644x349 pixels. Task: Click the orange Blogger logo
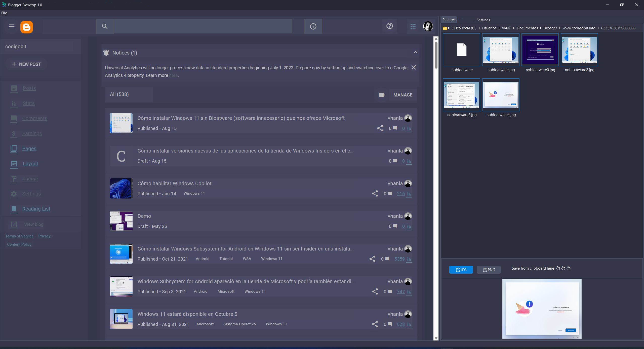point(27,27)
